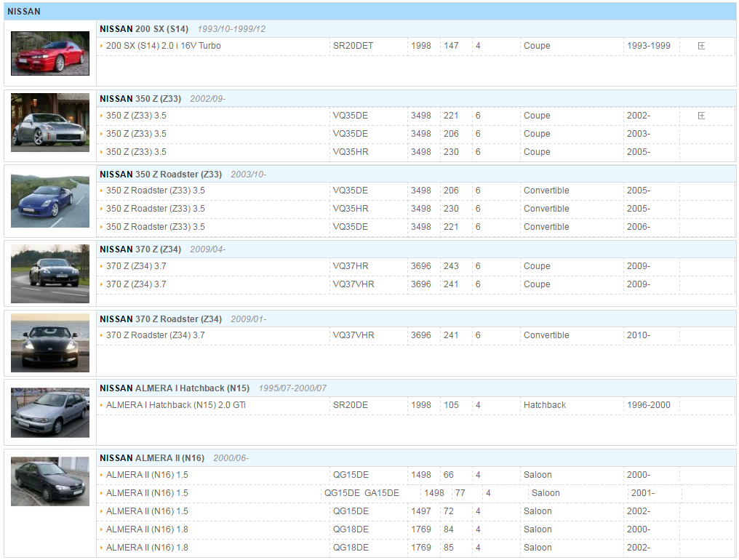Open the red 200 SX car thumbnail
This screenshot has width=739, height=560.
[x=50, y=53]
